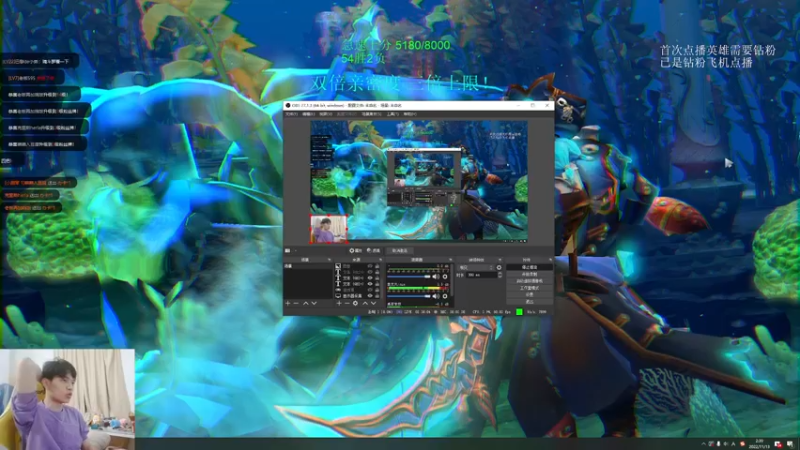The height and width of the screenshot is (450, 800).
Task: Click 工作室模式 studio mode button
Action: click(530, 288)
